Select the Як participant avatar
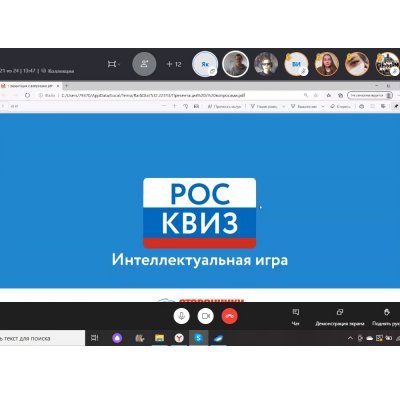This screenshot has width=400, height=400. coord(205,64)
